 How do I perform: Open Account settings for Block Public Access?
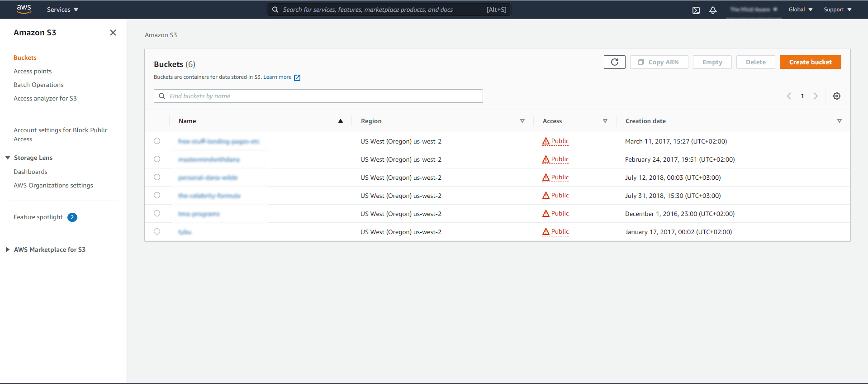(61, 134)
